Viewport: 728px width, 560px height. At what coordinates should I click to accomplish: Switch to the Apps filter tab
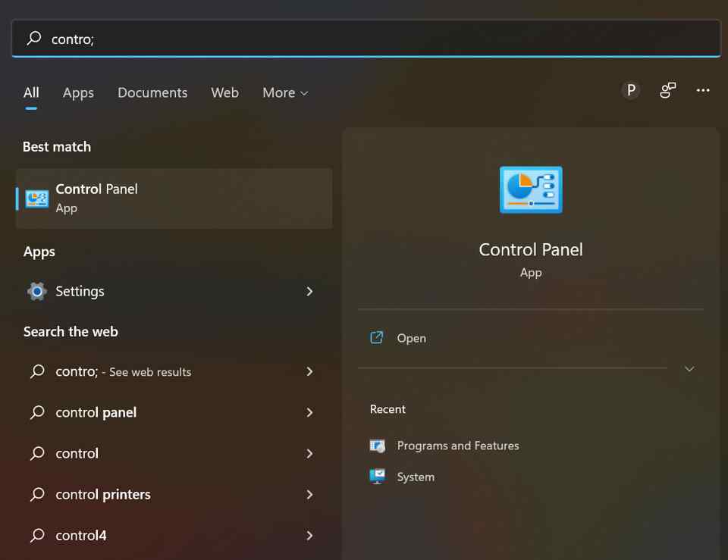78,92
